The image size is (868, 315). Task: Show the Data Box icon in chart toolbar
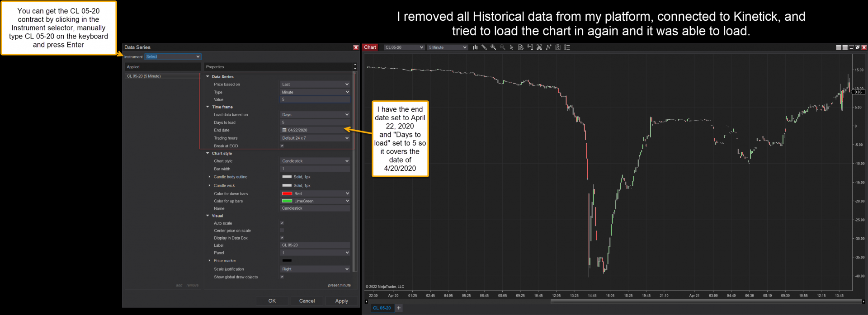[521, 47]
